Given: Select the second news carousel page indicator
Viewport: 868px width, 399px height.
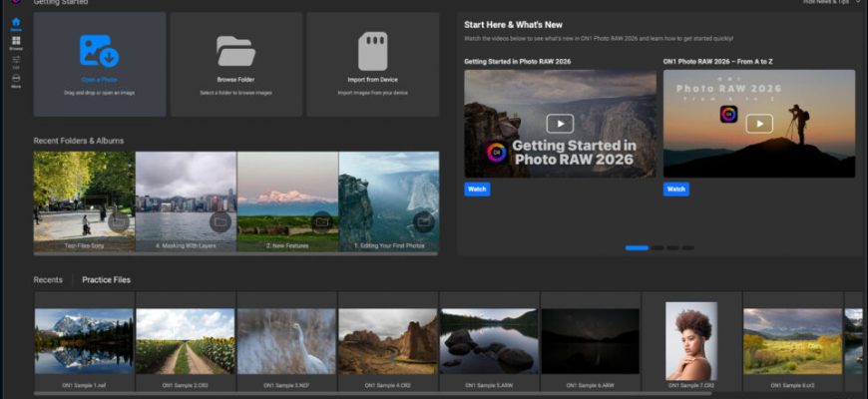Looking at the screenshot, I should coord(657,248).
